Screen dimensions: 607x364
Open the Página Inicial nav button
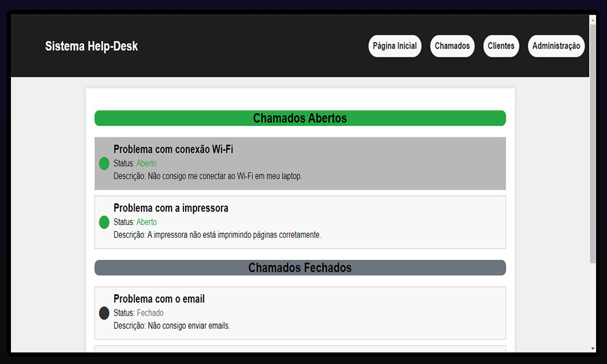tap(395, 46)
